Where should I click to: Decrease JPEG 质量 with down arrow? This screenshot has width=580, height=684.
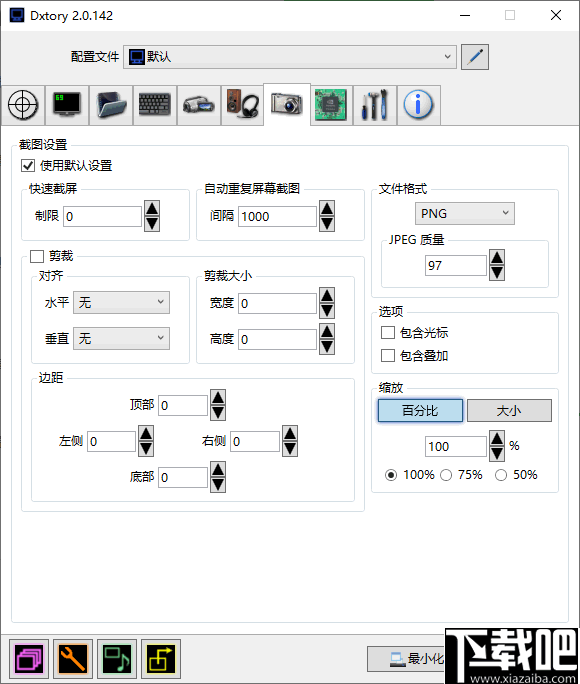tap(497, 273)
